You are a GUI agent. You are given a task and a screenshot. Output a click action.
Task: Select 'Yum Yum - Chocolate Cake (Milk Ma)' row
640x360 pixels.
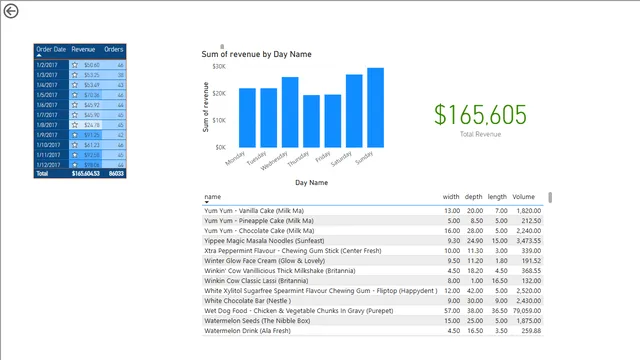(x=373, y=231)
